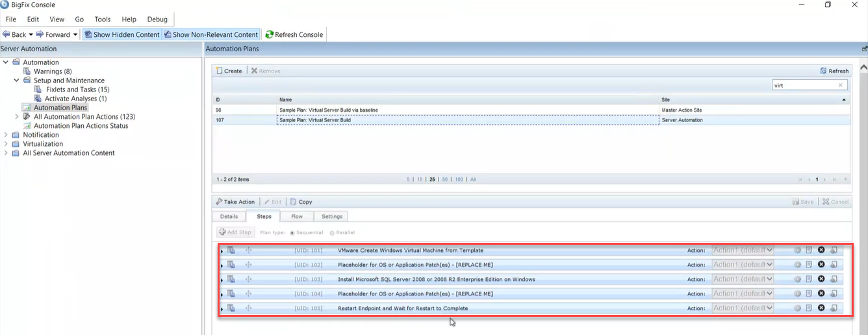Open the Debug menu
This screenshot has width=868, height=335.
(157, 19)
